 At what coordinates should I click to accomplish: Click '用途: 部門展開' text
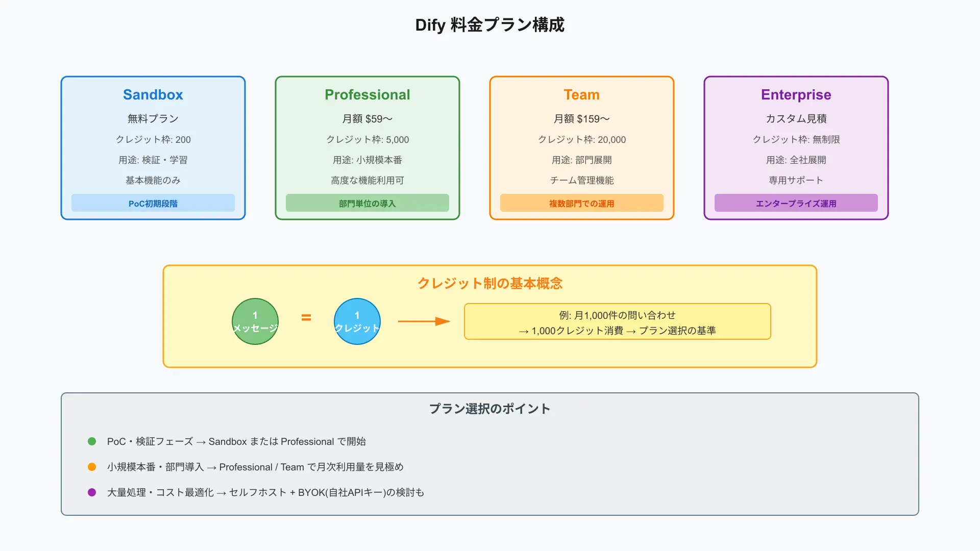582,160
